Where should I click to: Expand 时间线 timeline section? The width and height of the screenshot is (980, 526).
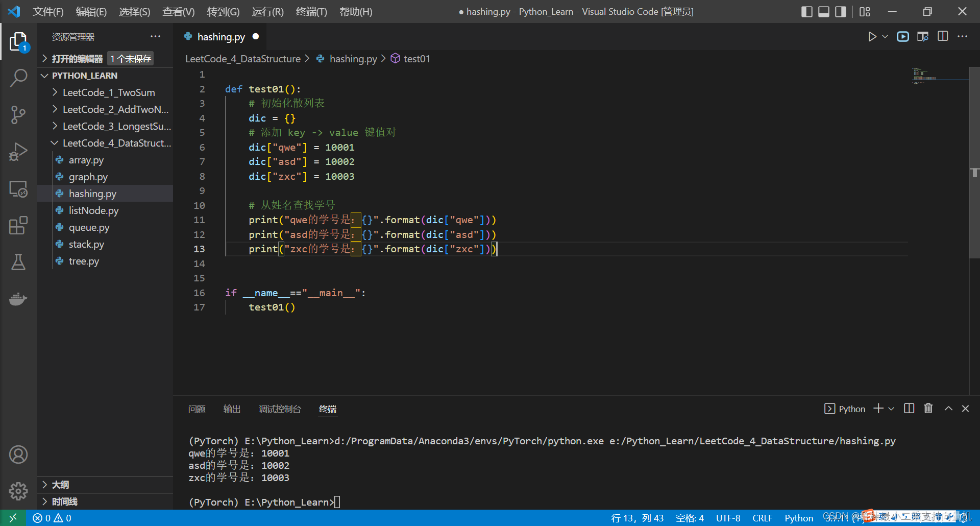pos(105,501)
